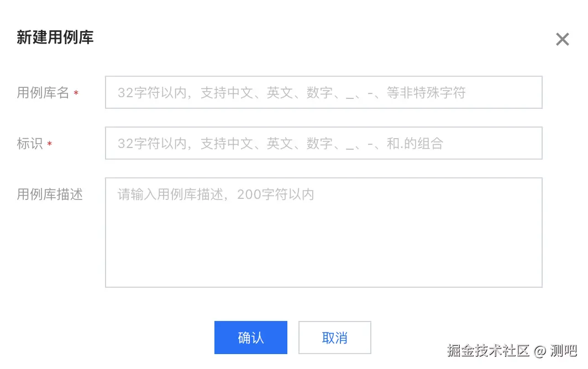Viewport: 588px width, 369px height.
Task: Click the red asterisk beside 标识
Action: pyautogui.click(x=50, y=144)
